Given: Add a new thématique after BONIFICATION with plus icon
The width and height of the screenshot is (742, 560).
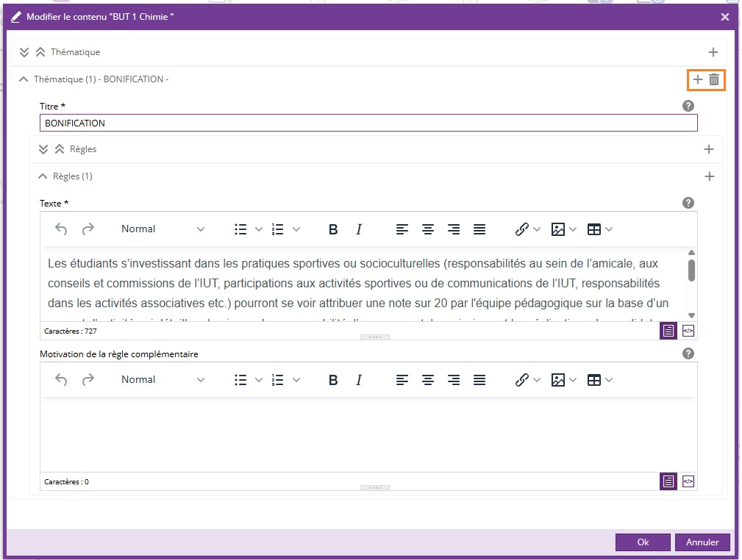Looking at the screenshot, I should 698,79.
